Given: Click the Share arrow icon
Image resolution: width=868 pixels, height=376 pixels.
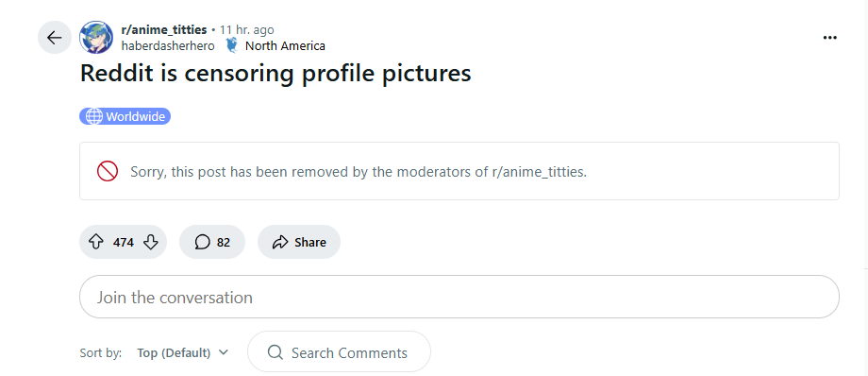Looking at the screenshot, I should point(280,242).
